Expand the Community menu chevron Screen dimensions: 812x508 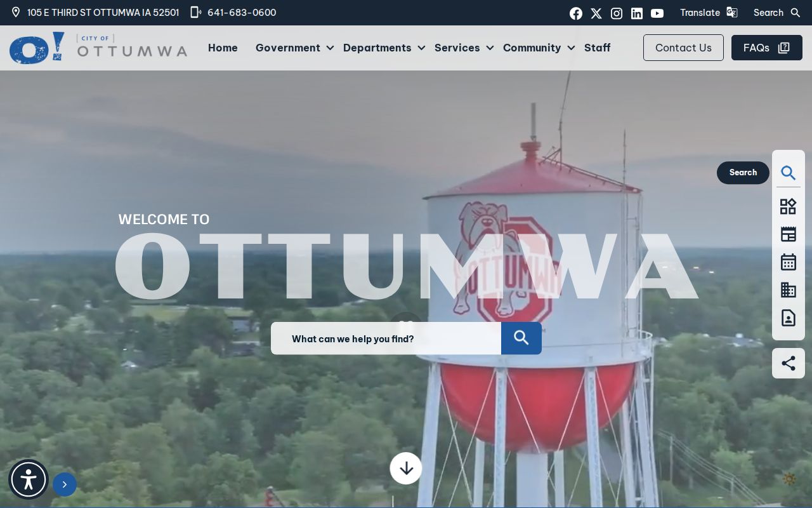(571, 48)
